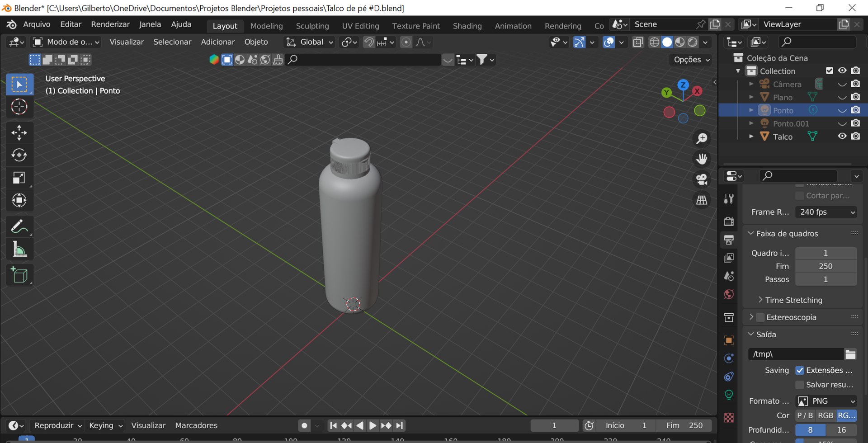Click the current frame field showing 1
The height and width of the screenshot is (443, 868).
click(x=554, y=425)
